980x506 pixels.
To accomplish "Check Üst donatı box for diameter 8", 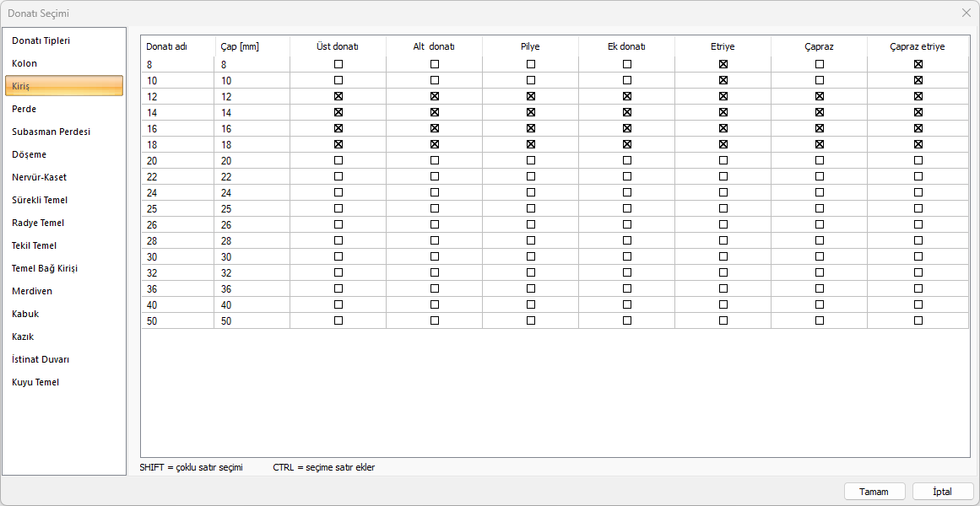I will tap(338, 64).
